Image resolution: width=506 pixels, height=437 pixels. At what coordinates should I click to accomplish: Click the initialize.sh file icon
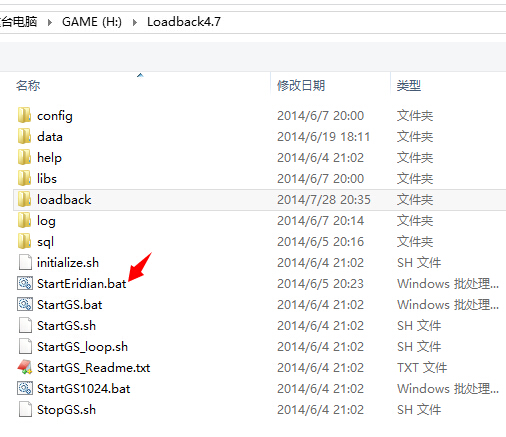25,262
